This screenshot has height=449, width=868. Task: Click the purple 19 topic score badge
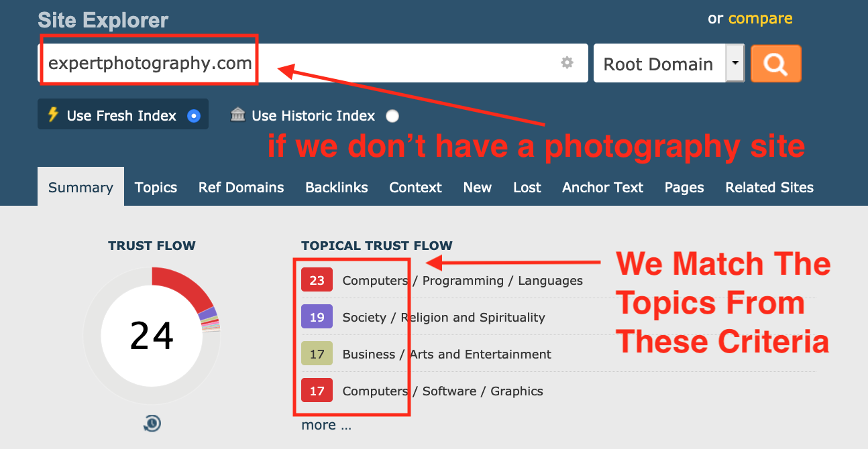[317, 317]
